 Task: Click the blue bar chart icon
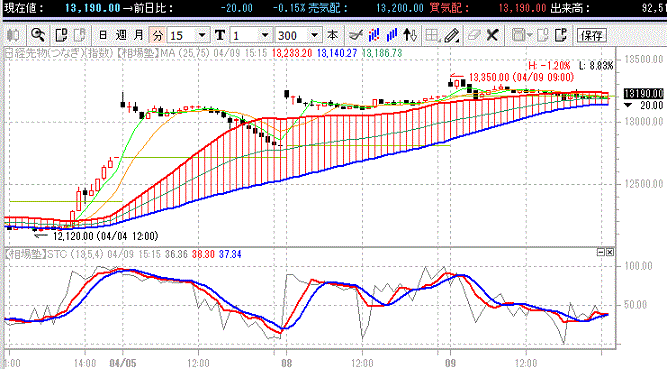click(392, 35)
